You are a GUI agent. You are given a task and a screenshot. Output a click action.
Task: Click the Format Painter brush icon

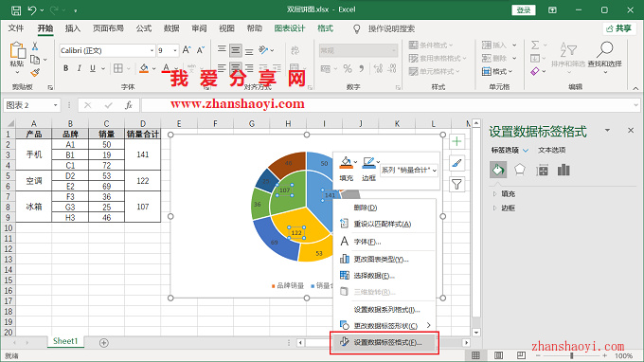click(35, 73)
